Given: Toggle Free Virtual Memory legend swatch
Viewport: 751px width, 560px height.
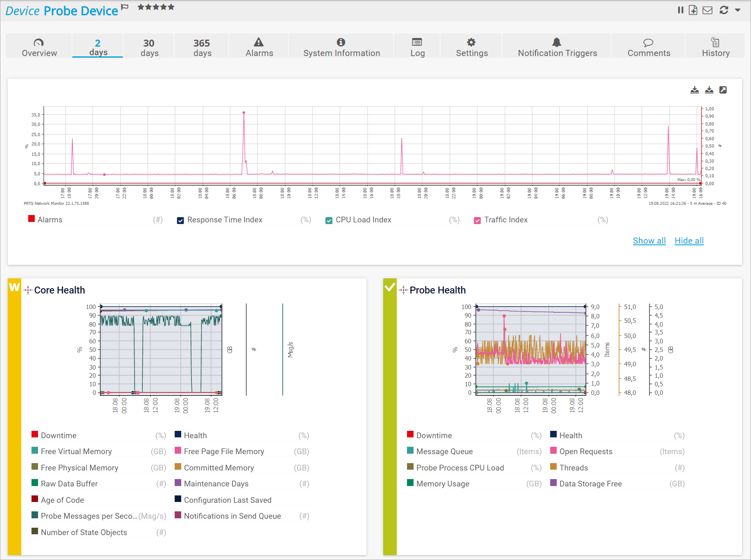Looking at the screenshot, I should 35,450.
